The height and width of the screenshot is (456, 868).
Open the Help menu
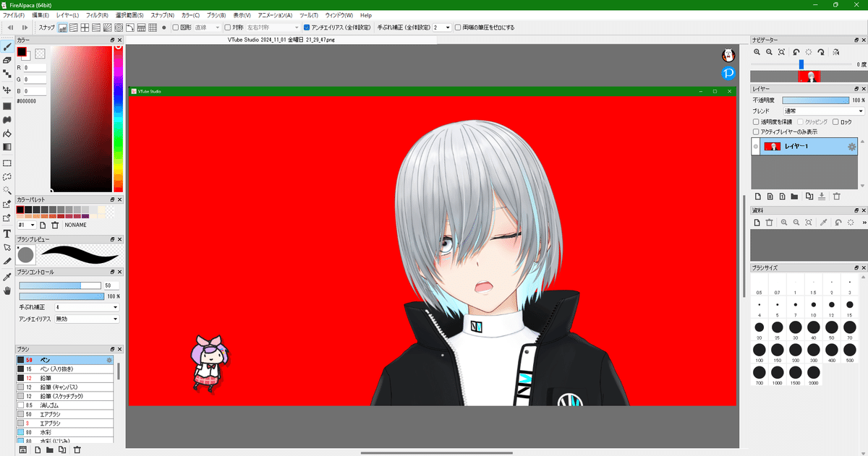tap(366, 15)
